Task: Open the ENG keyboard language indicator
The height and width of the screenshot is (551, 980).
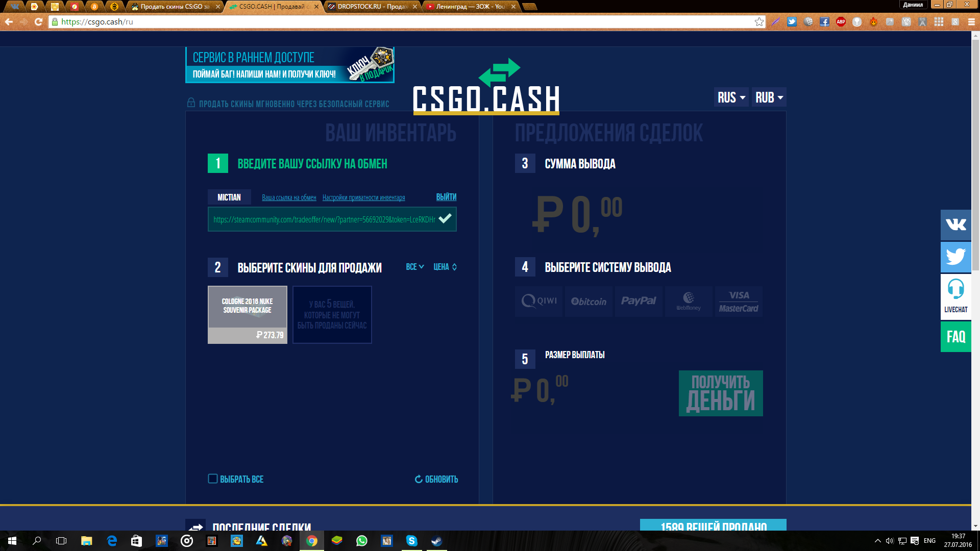Action: click(x=929, y=541)
